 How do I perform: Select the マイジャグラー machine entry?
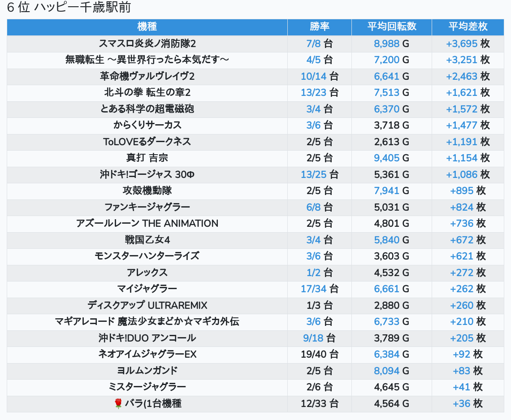click(x=147, y=289)
